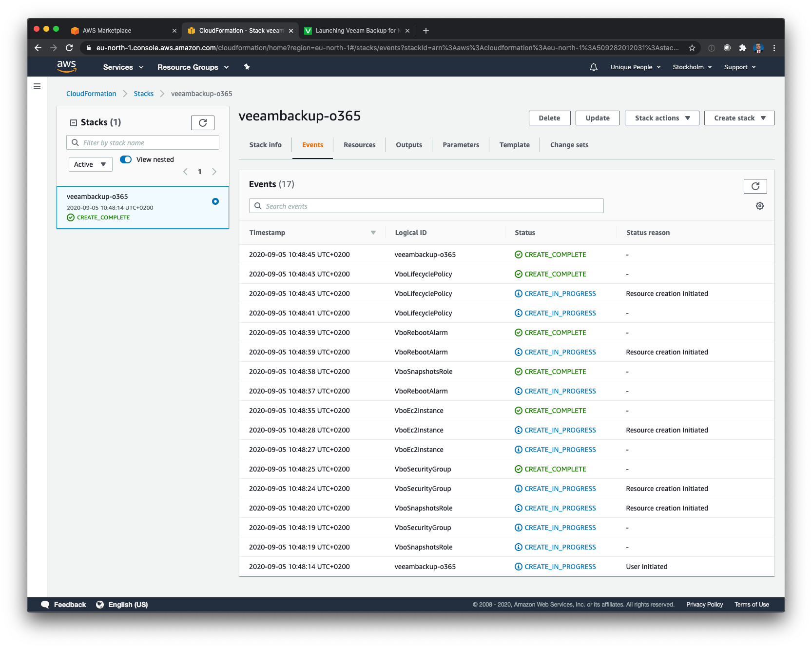Click the Status reason column header
Image resolution: width=812 pixels, height=648 pixels.
coord(648,233)
